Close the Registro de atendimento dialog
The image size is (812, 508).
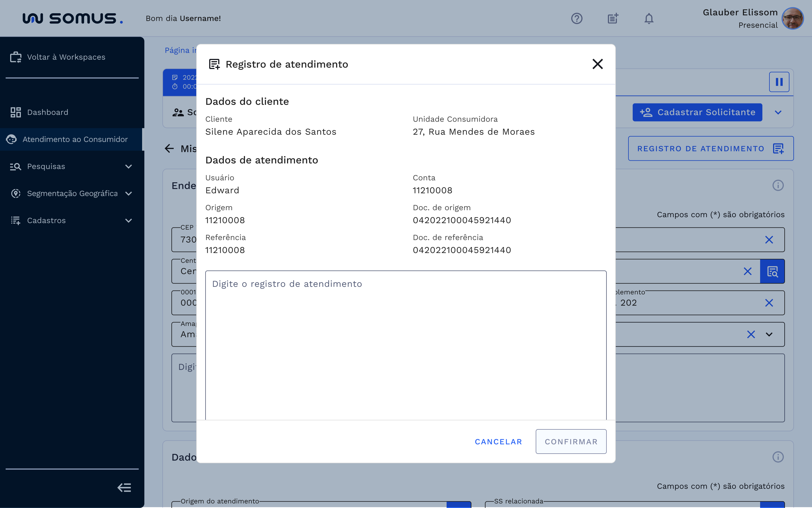click(x=597, y=64)
